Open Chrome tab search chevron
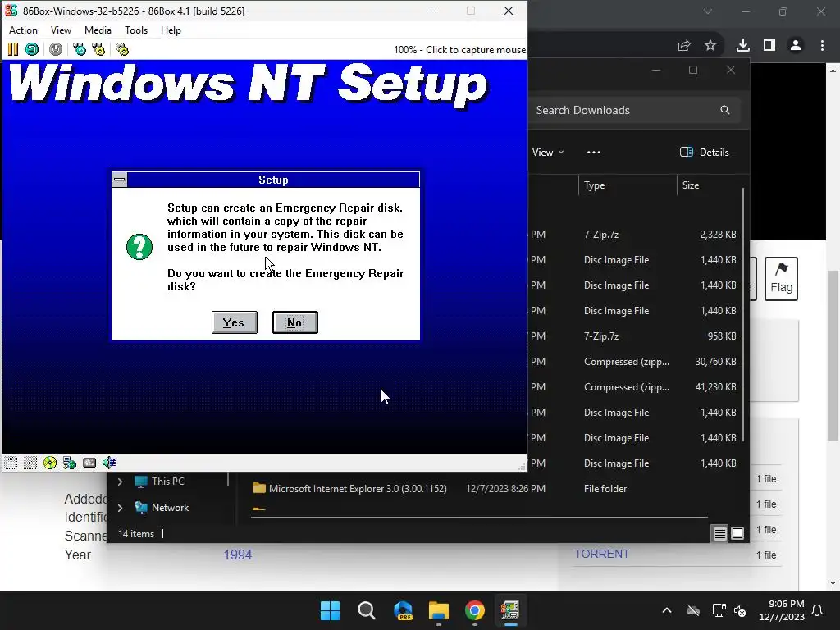Viewport: 840px width, 630px height. 708,11
